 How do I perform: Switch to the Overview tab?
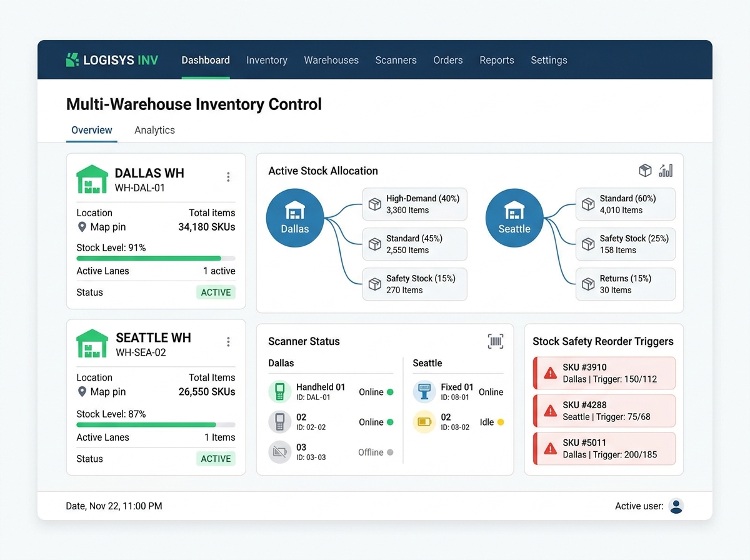coord(92,130)
